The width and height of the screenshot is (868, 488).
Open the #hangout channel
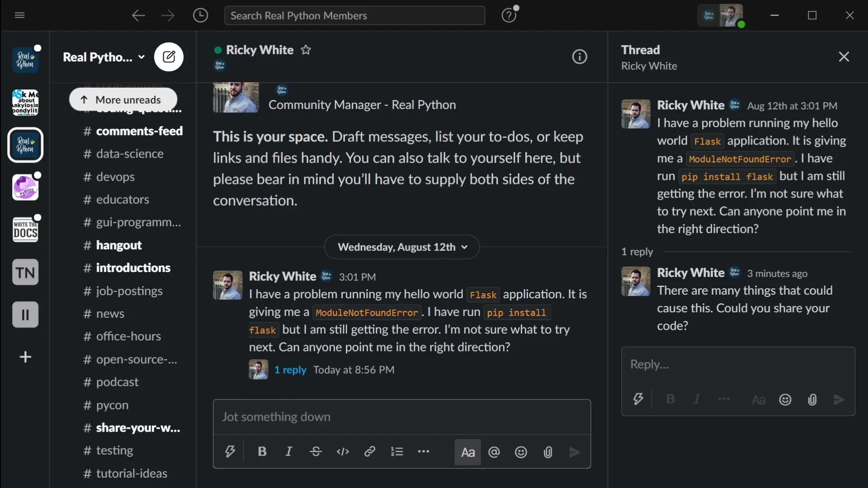point(118,245)
